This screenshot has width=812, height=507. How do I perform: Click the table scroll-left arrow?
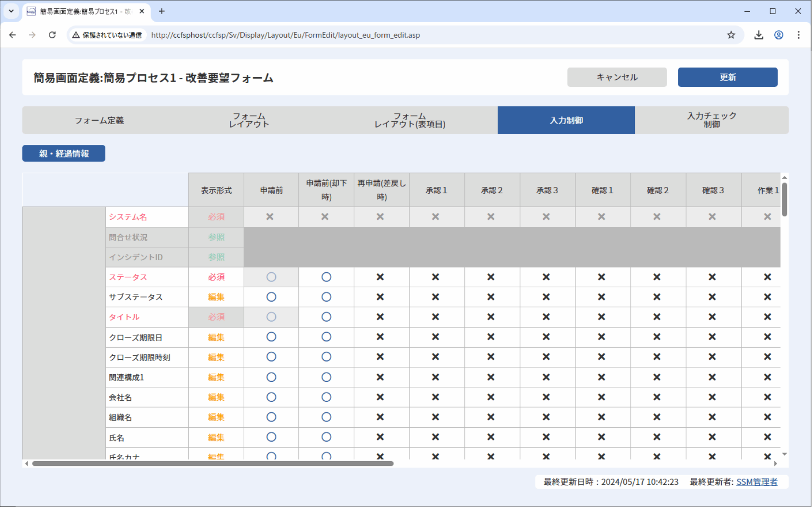(x=27, y=464)
